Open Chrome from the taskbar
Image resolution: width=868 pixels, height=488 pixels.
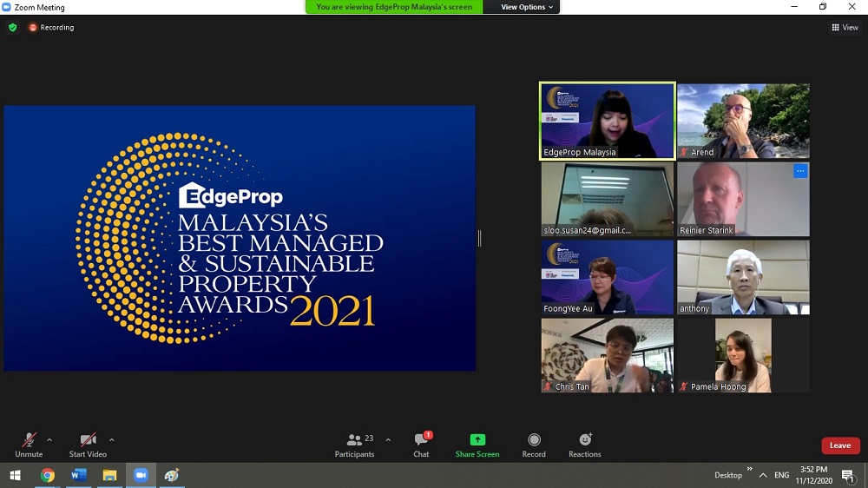[x=48, y=475]
